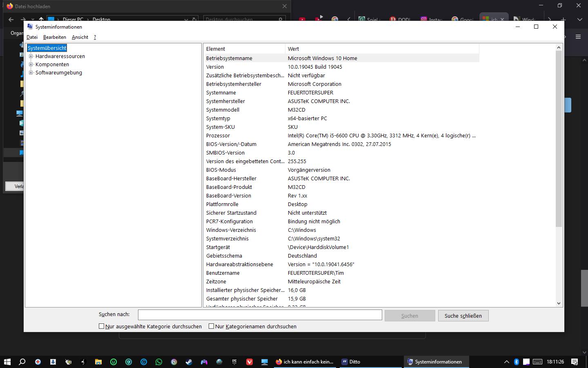588x368 pixels.
Task: Open the Ansicht menu
Action: point(80,37)
